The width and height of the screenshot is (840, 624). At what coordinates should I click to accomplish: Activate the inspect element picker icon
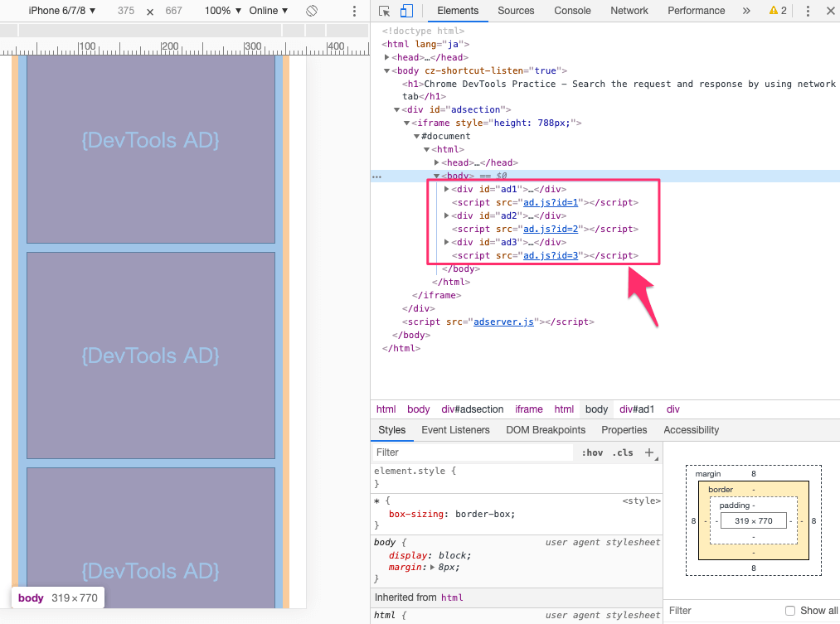tap(385, 11)
